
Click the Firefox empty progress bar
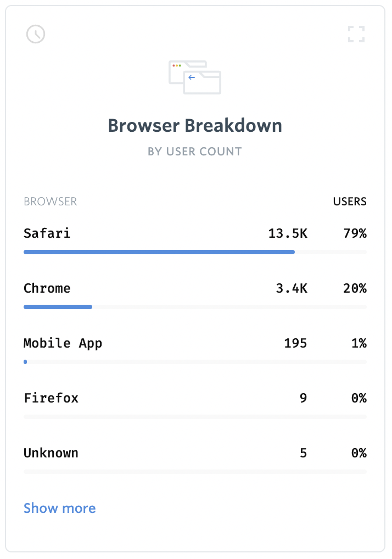(195, 417)
